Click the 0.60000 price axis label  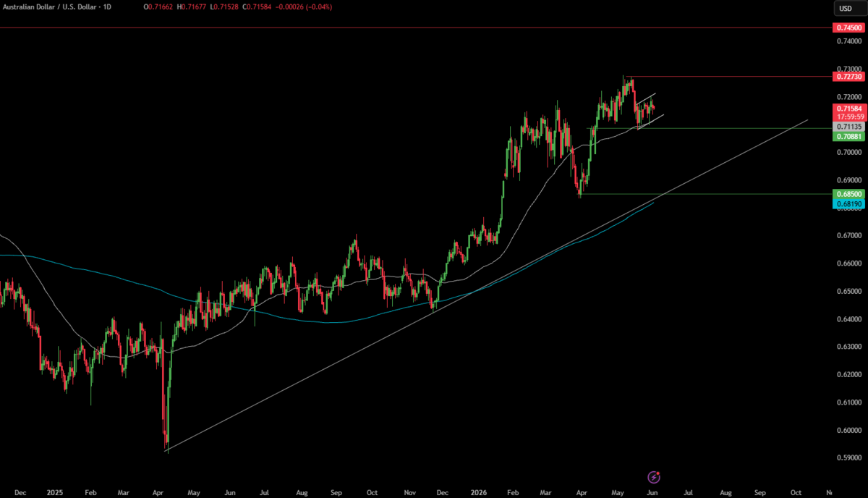pyautogui.click(x=849, y=431)
